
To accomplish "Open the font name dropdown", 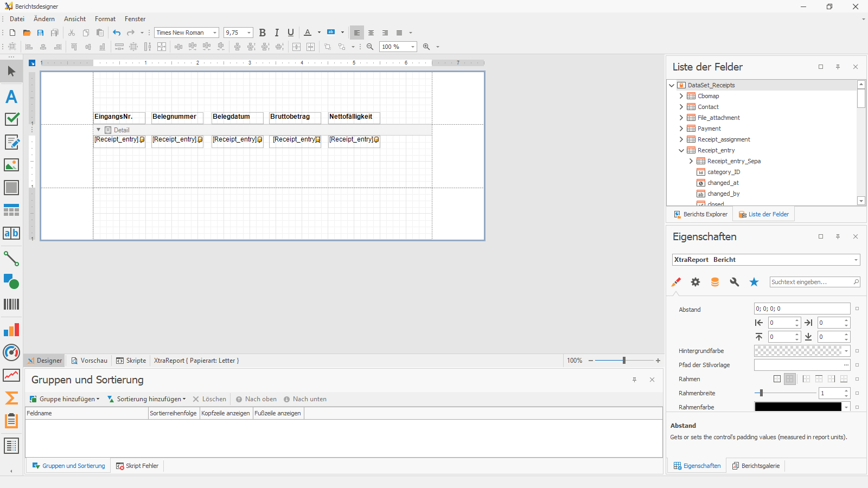I will pyautogui.click(x=215, y=33).
